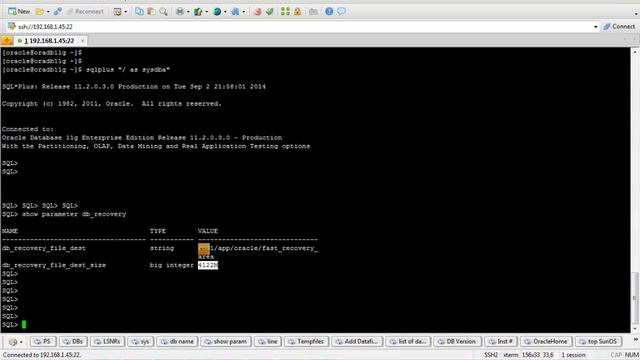Close the 192.168.1.45:22 tab
This screenshot has width=640, height=360.
pyautogui.click(x=82, y=41)
